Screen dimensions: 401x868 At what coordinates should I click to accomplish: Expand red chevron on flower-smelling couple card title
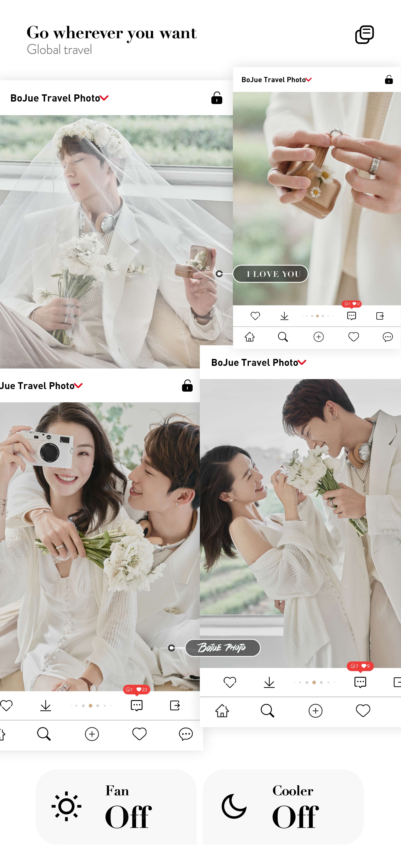click(x=302, y=362)
